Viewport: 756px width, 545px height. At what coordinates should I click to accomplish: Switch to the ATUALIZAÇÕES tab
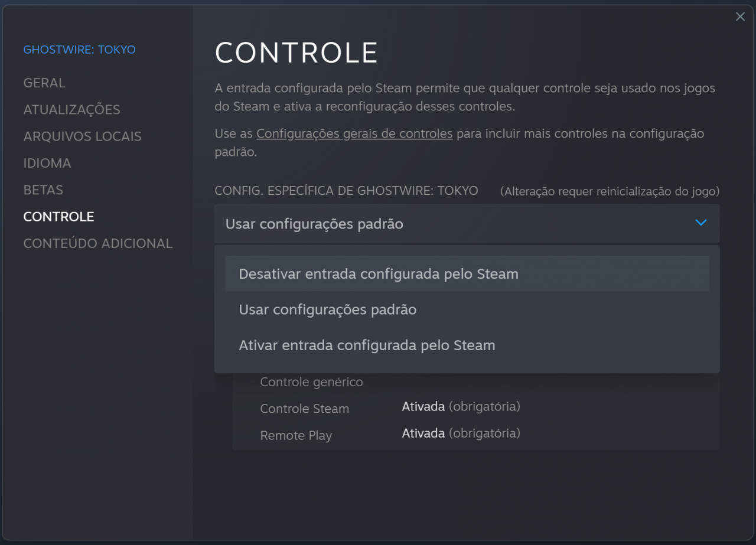[71, 109]
